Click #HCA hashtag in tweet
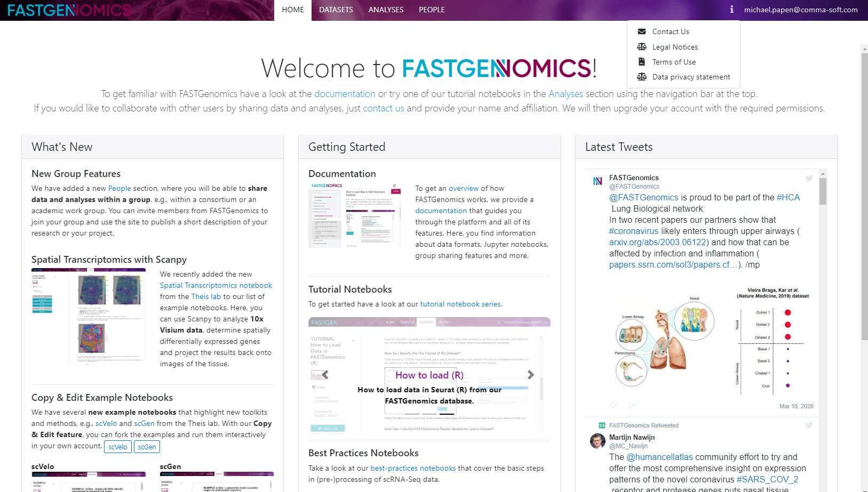The image size is (868, 492). click(x=788, y=197)
